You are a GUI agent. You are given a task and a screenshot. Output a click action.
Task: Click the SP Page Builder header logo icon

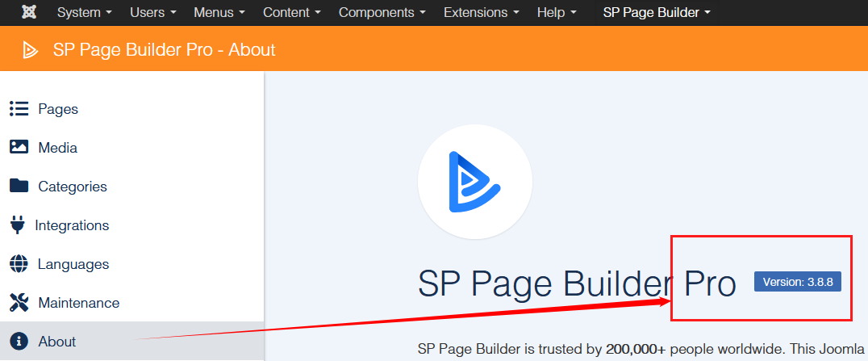30,50
